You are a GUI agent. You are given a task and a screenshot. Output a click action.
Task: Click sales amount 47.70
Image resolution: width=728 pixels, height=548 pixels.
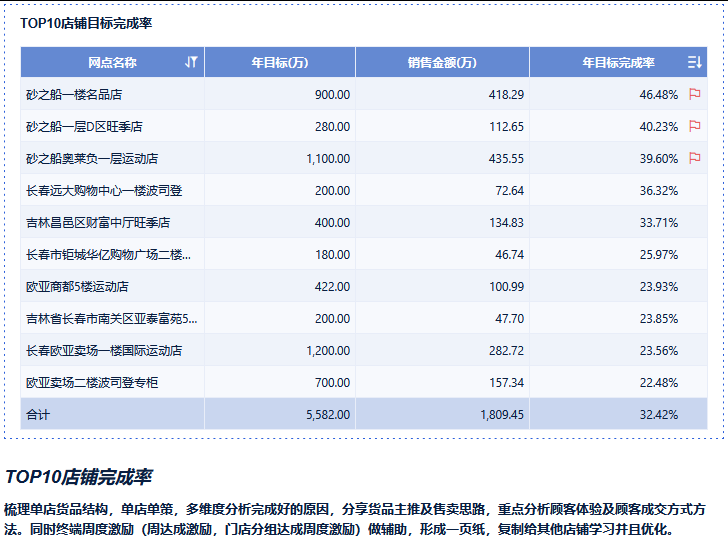pyautogui.click(x=509, y=319)
